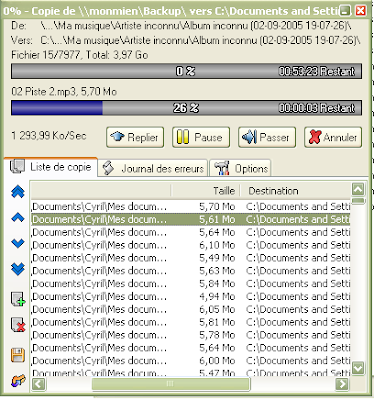Click the 'Fichier 15/7977' status text
The width and height of the screenshot is (374, 400).
coord(45,55)
